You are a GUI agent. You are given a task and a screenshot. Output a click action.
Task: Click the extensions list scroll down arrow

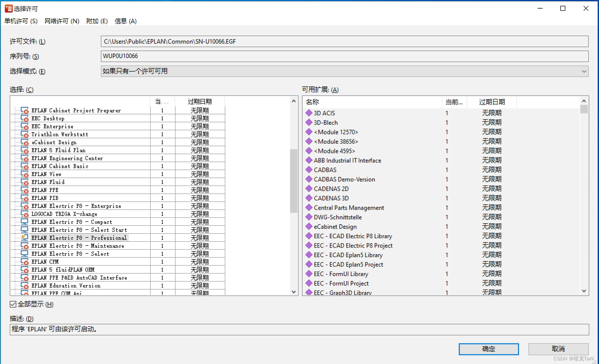click(x=584, y=291)
